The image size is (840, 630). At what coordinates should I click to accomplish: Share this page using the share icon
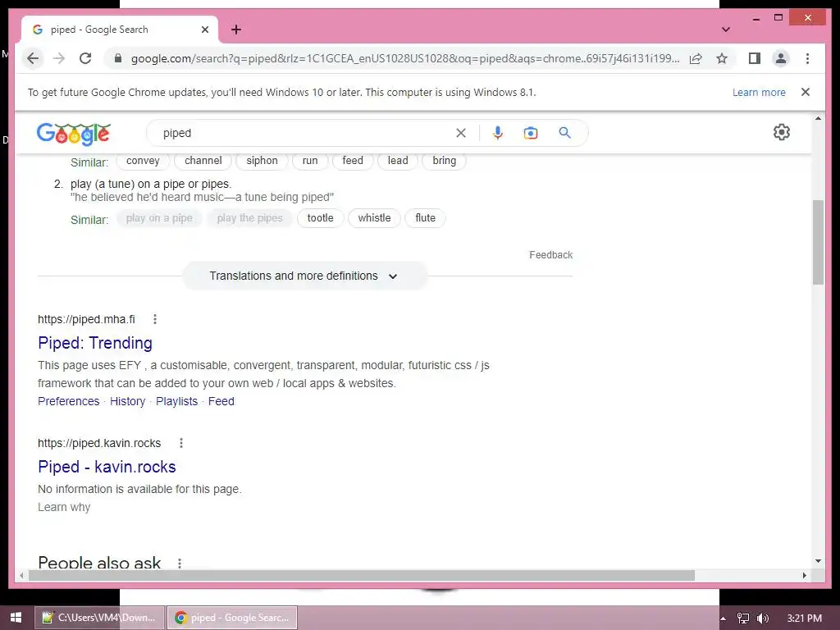tap(696, 58)
